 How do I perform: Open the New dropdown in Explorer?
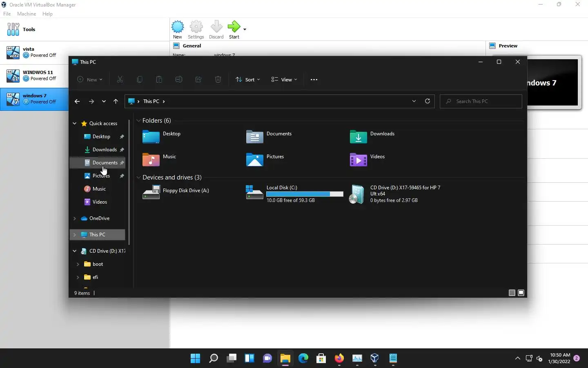pyautogui.click(x=90, y=80)
